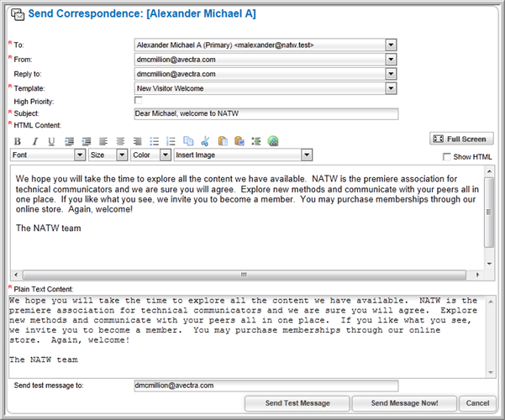Click the HTML editor horizontal scroll right arrow
This screenshot has width=505, height=420.
477,275
